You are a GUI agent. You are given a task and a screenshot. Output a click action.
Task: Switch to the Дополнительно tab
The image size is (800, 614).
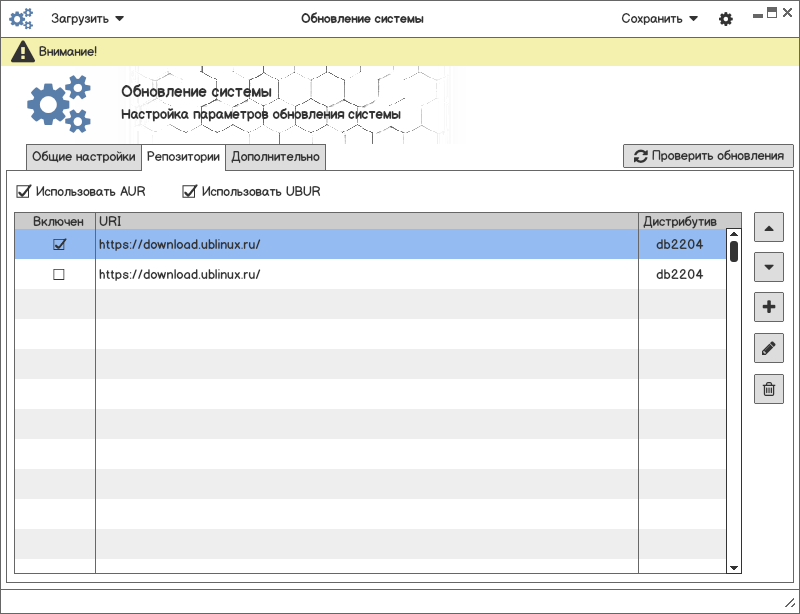tap(275, 157)
